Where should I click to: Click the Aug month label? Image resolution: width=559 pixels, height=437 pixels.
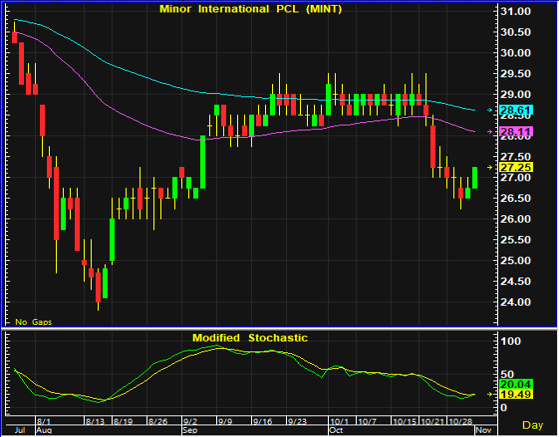tap(44, 430)
